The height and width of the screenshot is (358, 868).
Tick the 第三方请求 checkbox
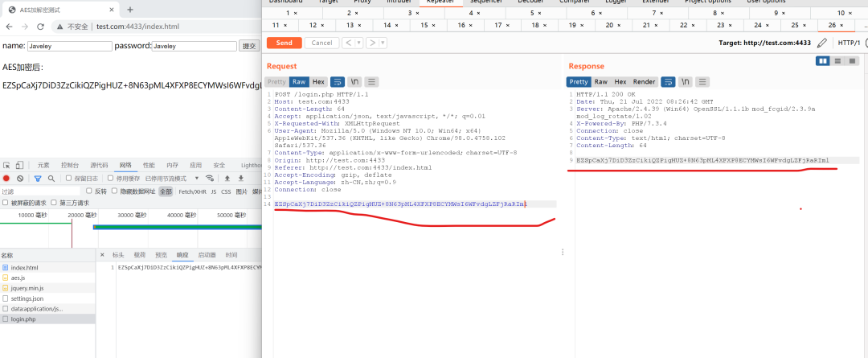55,203
